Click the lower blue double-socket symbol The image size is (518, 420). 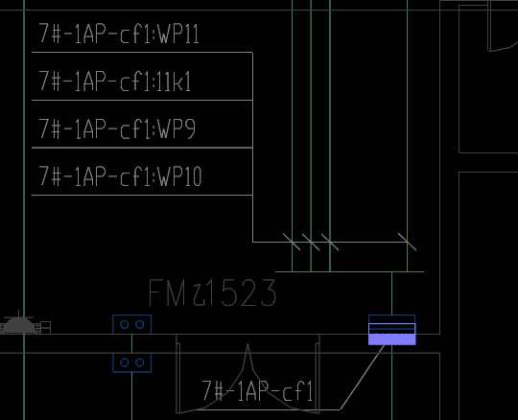(131, 362)
